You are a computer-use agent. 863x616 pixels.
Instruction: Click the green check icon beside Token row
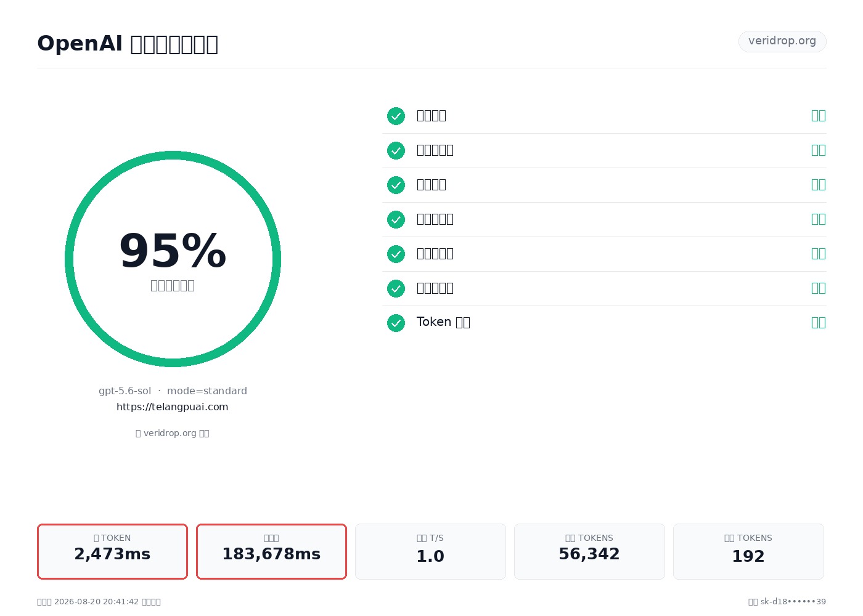pyautogui.click(x=396, y=323)
